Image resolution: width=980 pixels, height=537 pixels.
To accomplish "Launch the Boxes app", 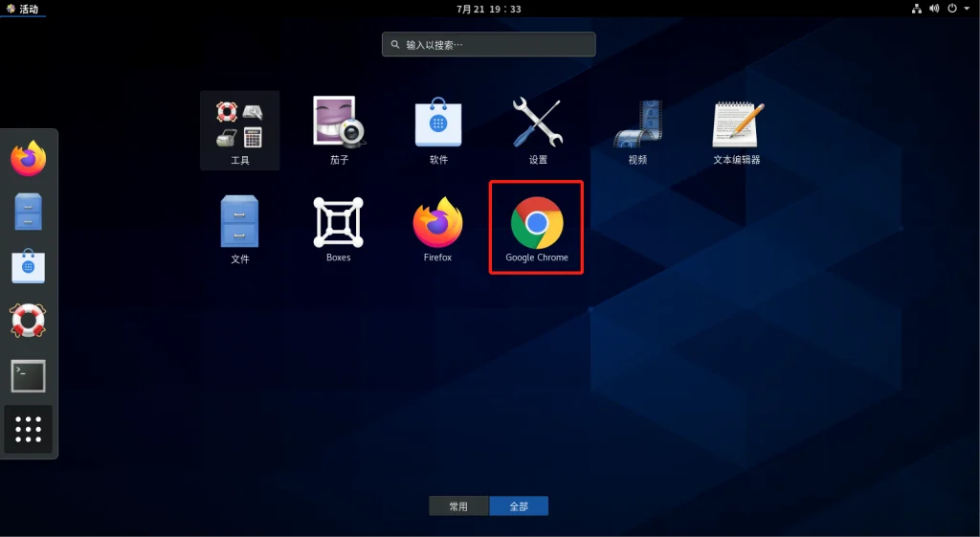I will 338,229.
